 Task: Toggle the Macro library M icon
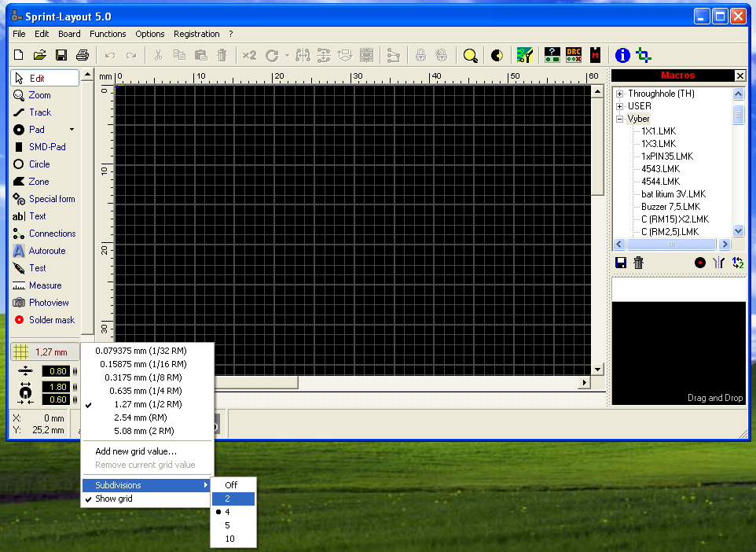click(595, 55)
